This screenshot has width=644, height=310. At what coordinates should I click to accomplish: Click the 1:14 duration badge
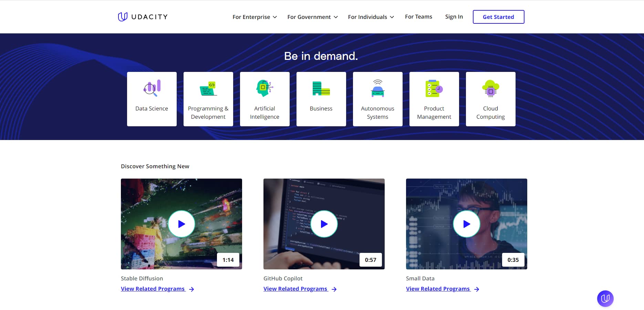[228, 260]
